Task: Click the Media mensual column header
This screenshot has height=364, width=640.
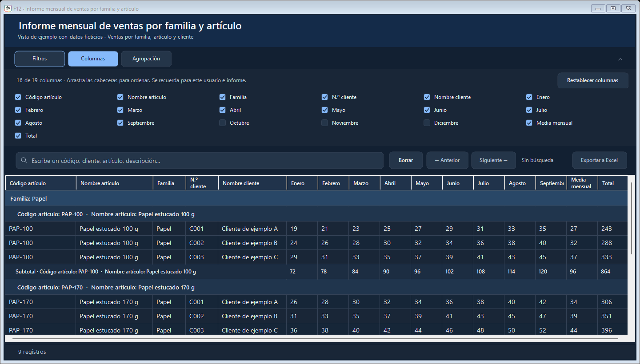Action: click(582, 183)
